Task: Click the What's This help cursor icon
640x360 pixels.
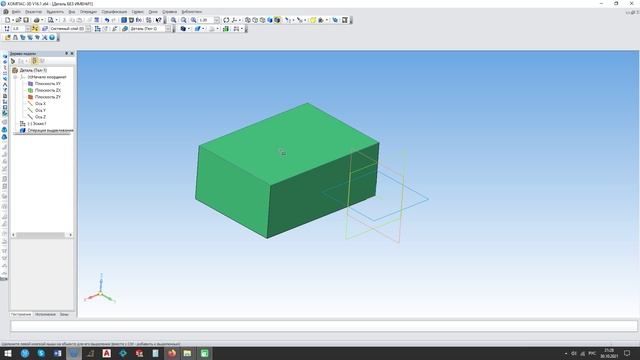Action: point(158,20)
